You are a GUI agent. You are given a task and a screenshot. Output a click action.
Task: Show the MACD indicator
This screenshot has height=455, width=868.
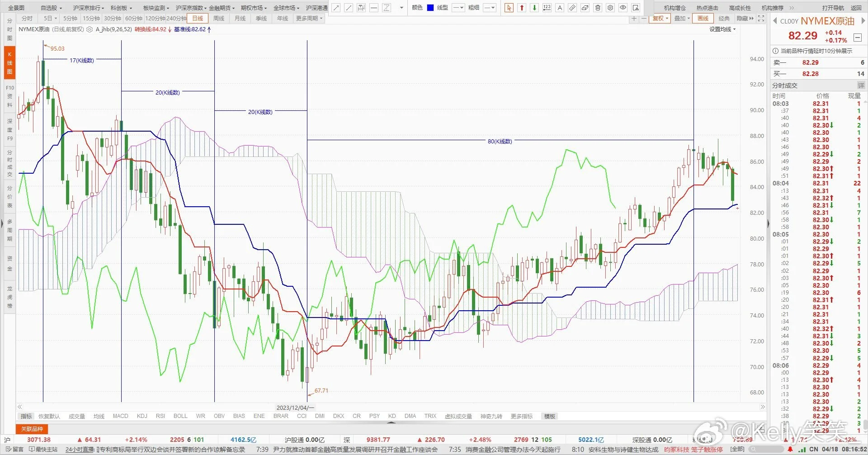coord(120,416)
